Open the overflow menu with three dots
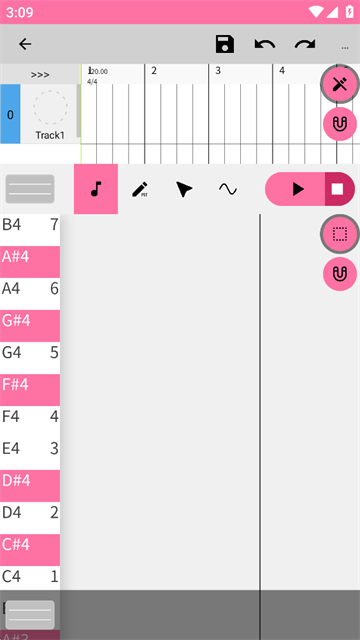The image size is (360, 640). [345, 47]
